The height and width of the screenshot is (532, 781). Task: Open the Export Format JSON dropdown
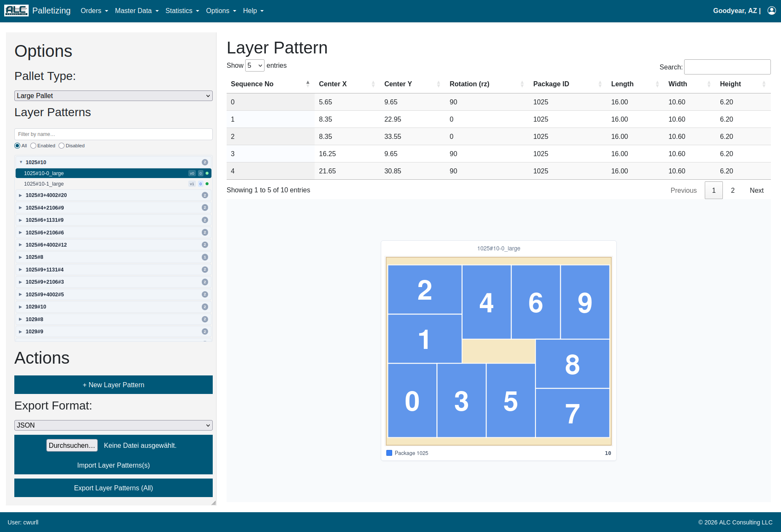pyautogui.click(x=113, y=426)
